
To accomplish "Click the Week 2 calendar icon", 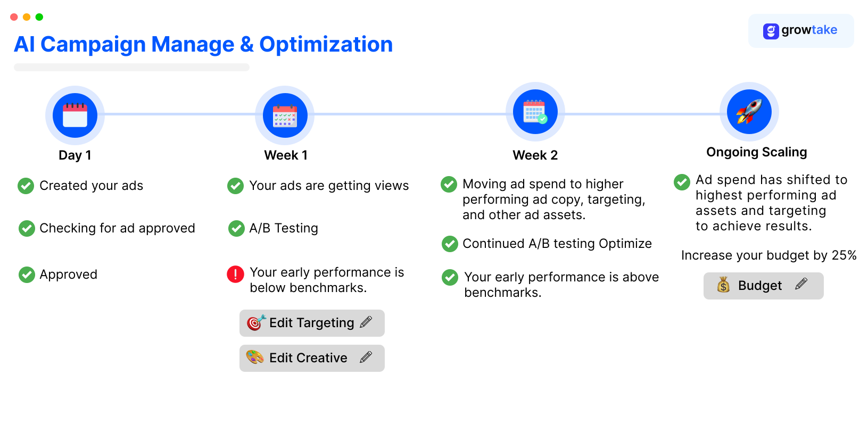I will [x=535, y=112].
